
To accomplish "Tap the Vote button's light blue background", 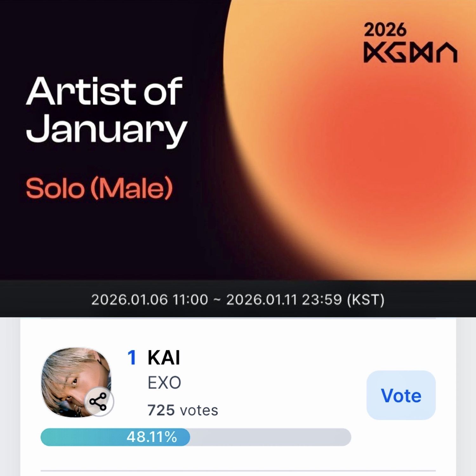I will [401, 395].
